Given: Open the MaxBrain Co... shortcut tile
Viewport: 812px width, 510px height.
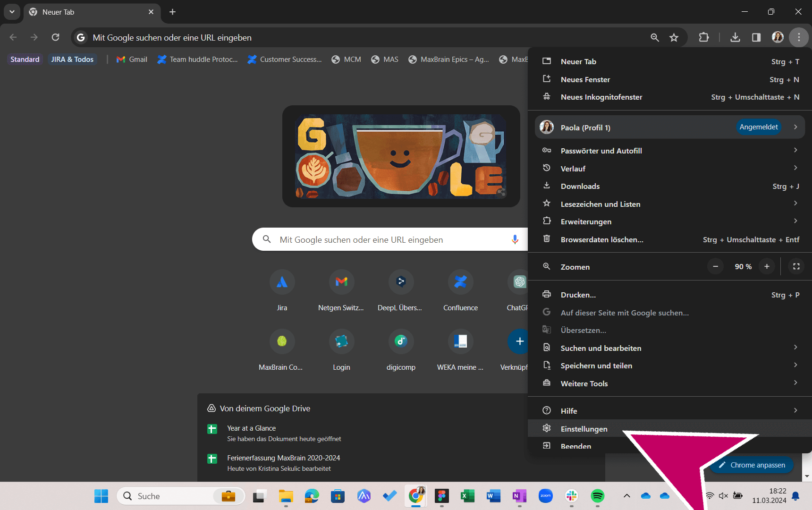Looking at the screenshot, I should pos(281,350).
